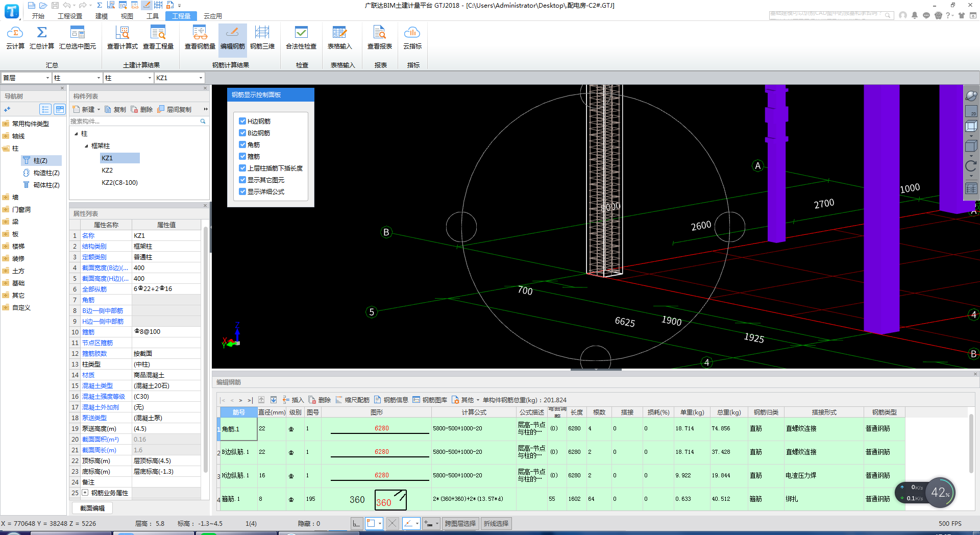Click the 查看钢筋量 icon
Viewport: 980px width, 535px height.
point(200,33)
